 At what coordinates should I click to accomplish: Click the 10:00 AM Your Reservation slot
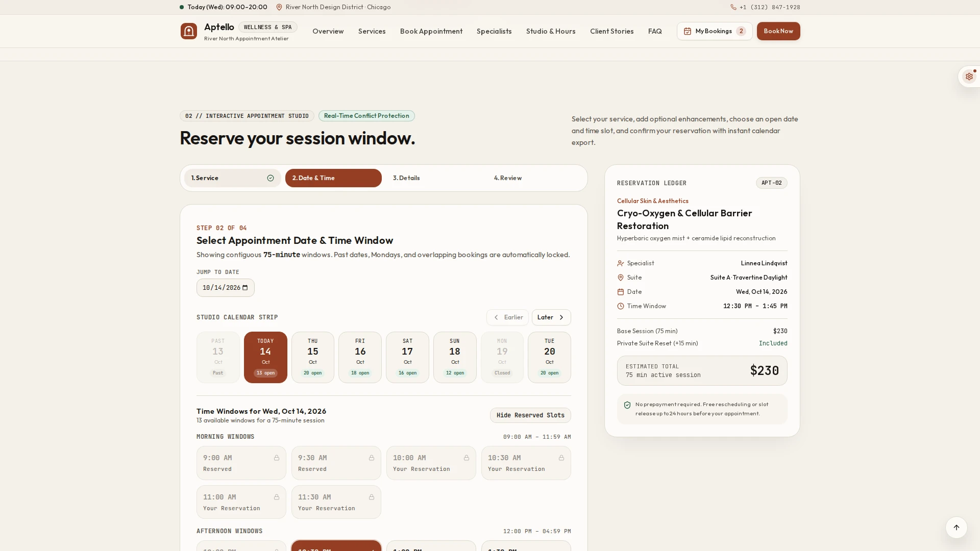431,463
